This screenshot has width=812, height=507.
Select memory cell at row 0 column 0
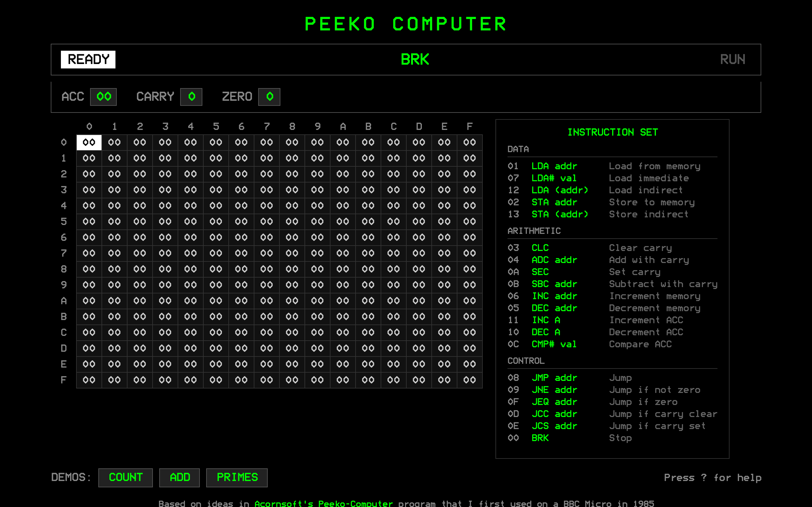pos(89,142)
